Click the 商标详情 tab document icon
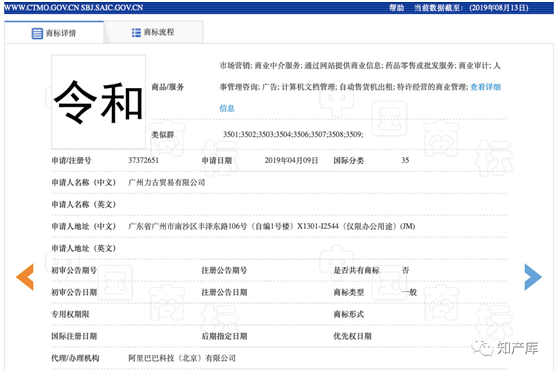This screenshot has width=558, height=374. (x=37, y=33)
